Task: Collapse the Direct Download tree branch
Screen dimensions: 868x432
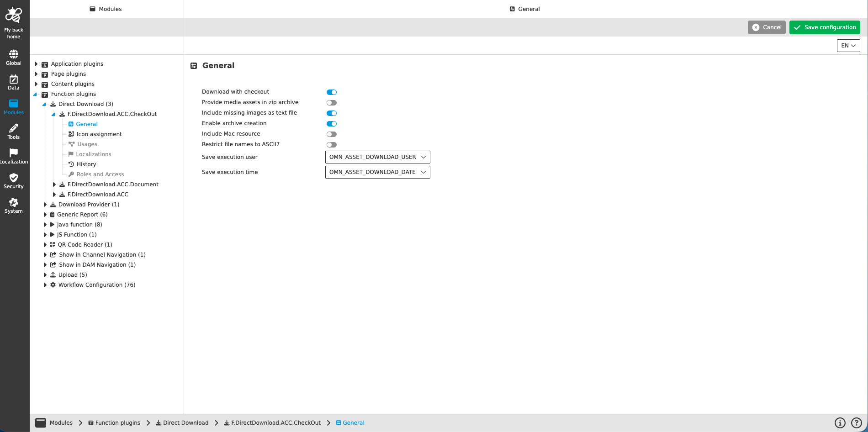Action: click(x=45, y=104)
